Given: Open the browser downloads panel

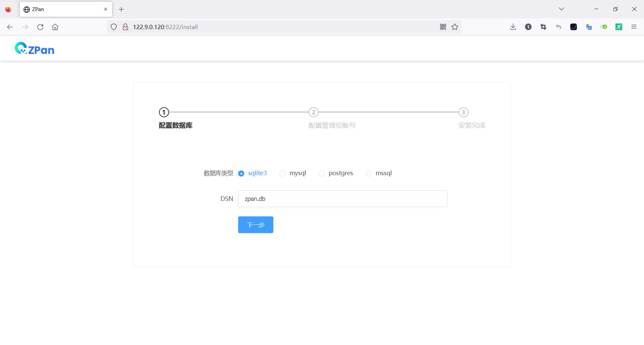Looking at the screenshot, I should click(x=513, y=27).
